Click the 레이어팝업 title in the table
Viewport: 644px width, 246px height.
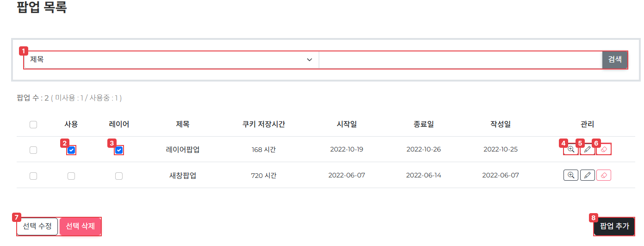183,150
